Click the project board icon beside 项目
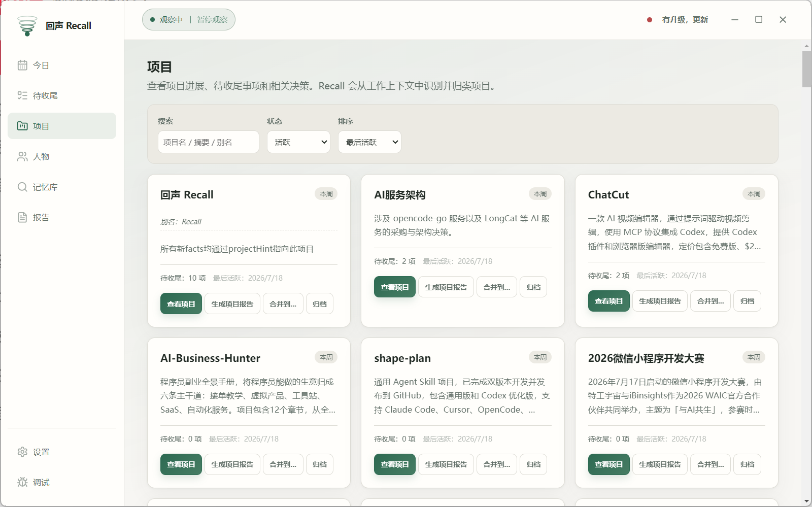This screenshot has height=507, width=812. point(22,126)
